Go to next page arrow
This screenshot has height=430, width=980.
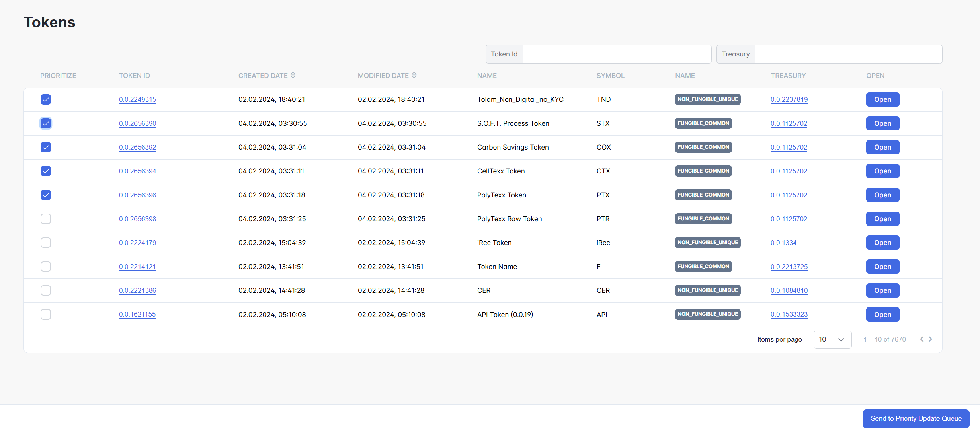[930, 339]
